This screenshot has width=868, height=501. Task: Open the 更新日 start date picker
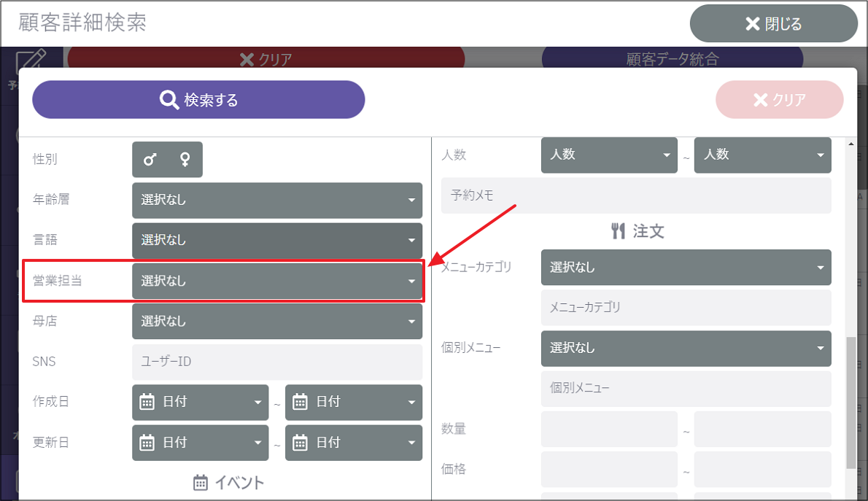pyautogui.click(x=201, y=443)
